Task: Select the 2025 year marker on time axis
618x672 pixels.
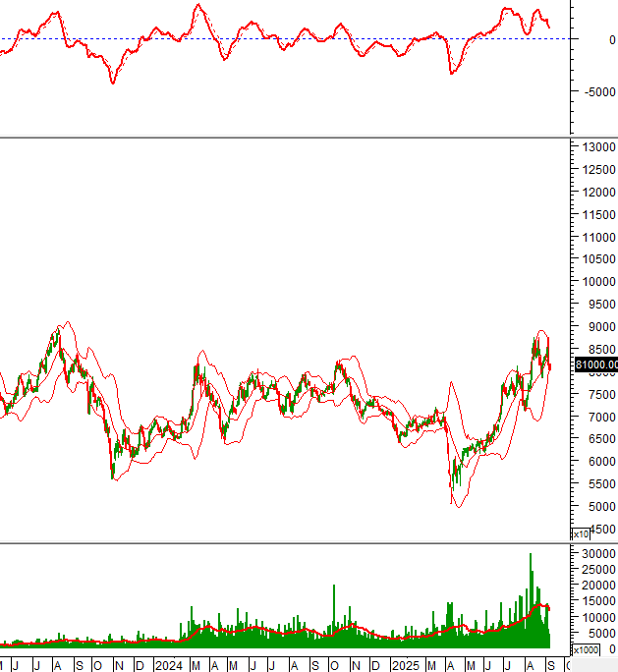Action: [403, 665]
